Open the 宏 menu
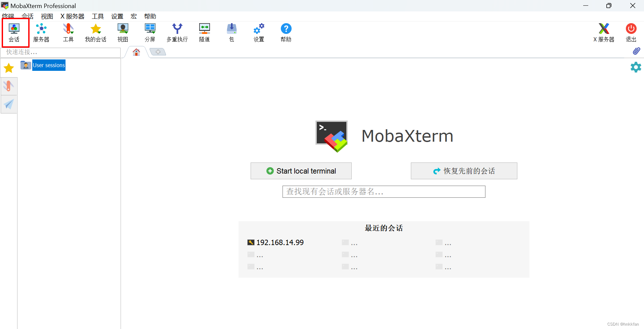The image size is (644, 329). tap(134, 16)
